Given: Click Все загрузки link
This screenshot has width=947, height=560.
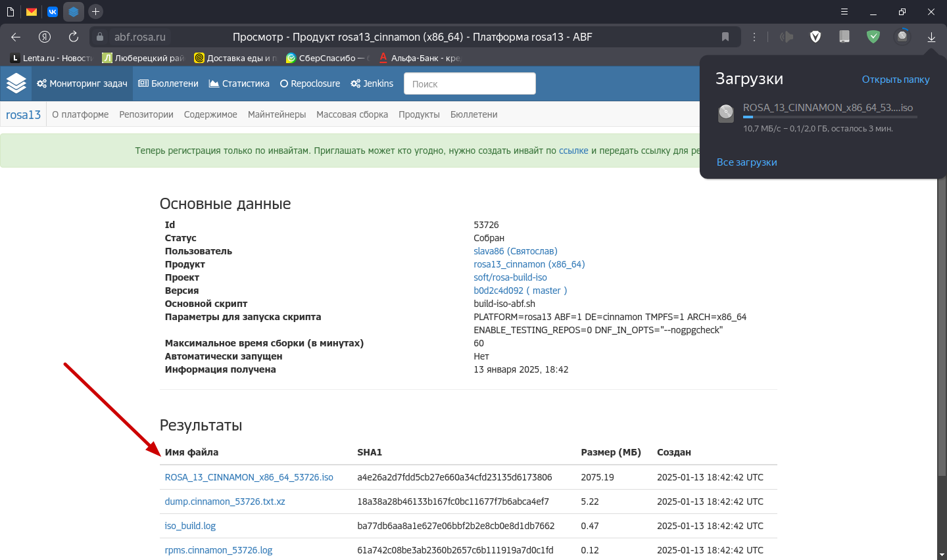Looking at the screenshot, I should [746, 162].
